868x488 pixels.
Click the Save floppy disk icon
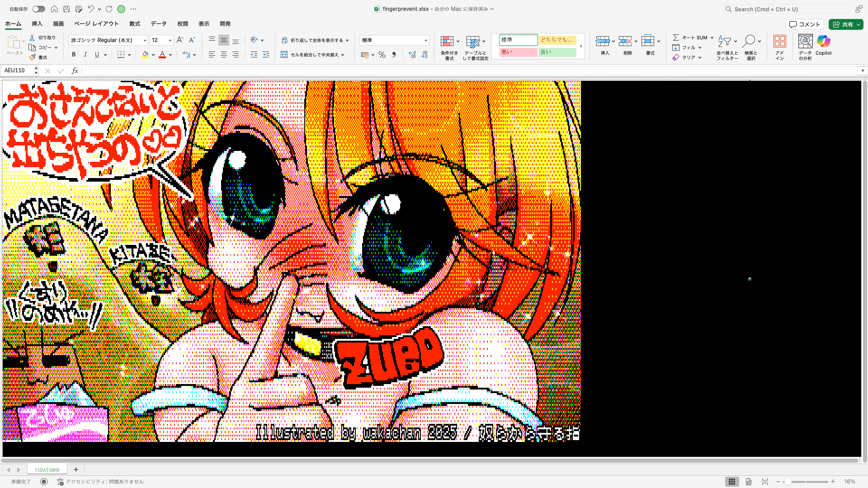coord(66,9)
